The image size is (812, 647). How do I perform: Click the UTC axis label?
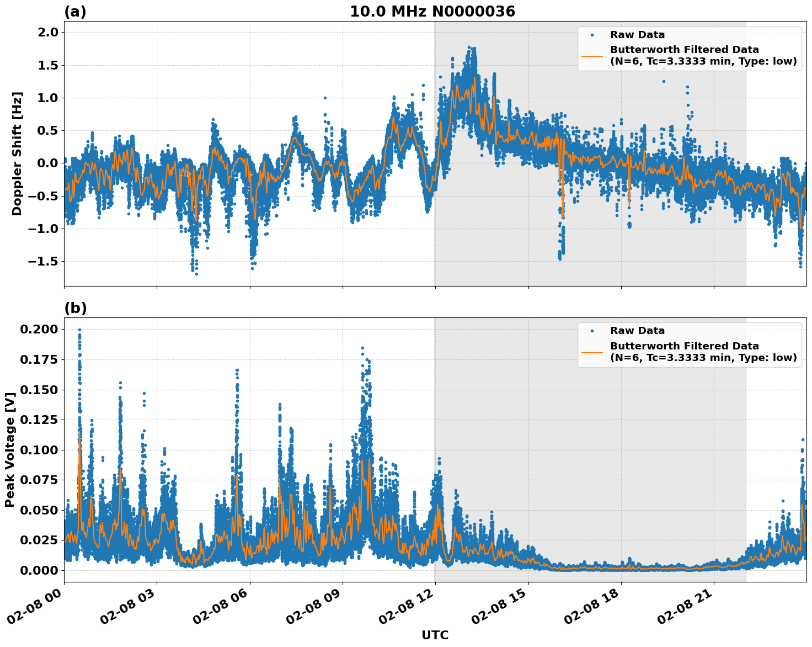coord(434,635)
